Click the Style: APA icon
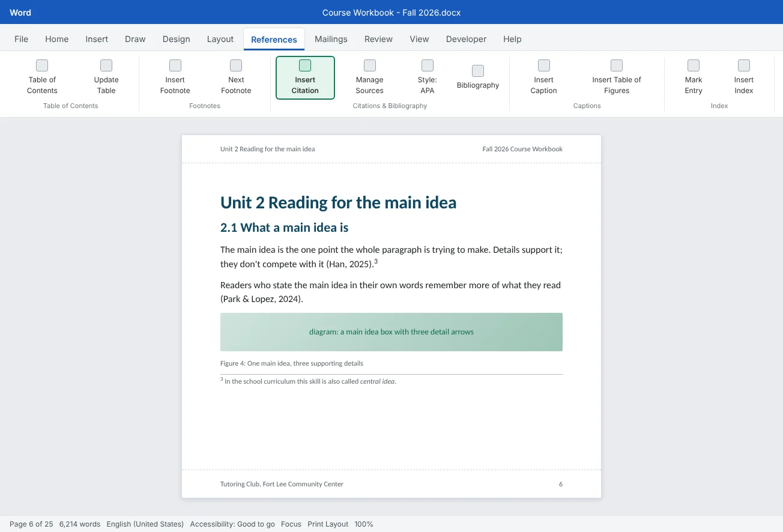This screenshot has height=532, width=783. (428, 65)
